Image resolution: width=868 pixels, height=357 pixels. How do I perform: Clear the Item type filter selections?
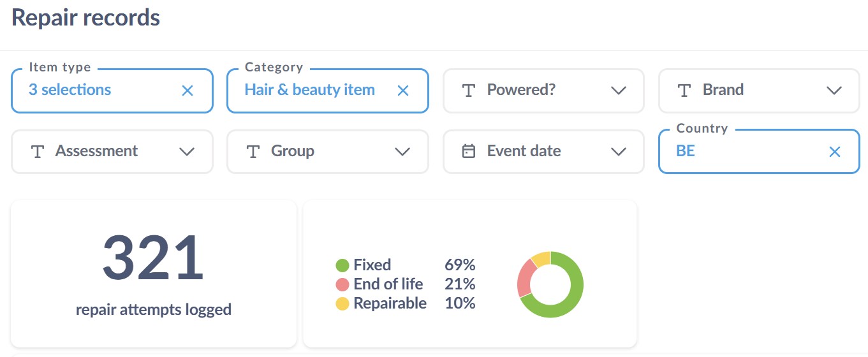[188, 91]
